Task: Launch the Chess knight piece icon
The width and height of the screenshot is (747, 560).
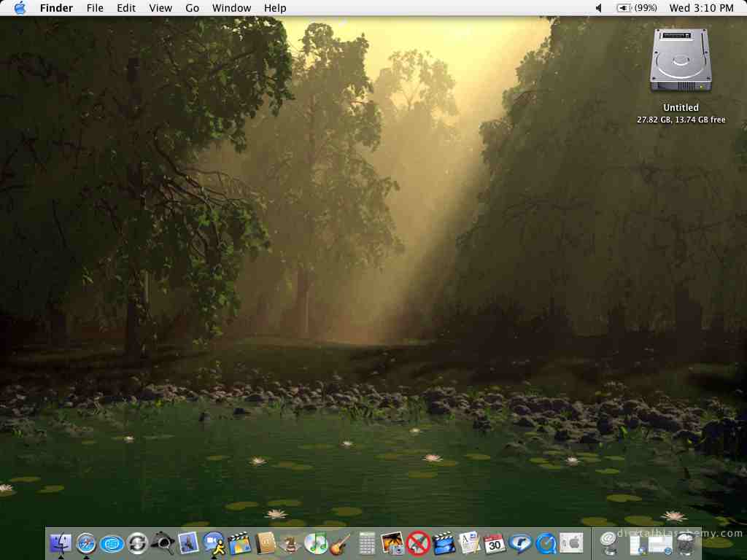Action: [x=290, y=543]
